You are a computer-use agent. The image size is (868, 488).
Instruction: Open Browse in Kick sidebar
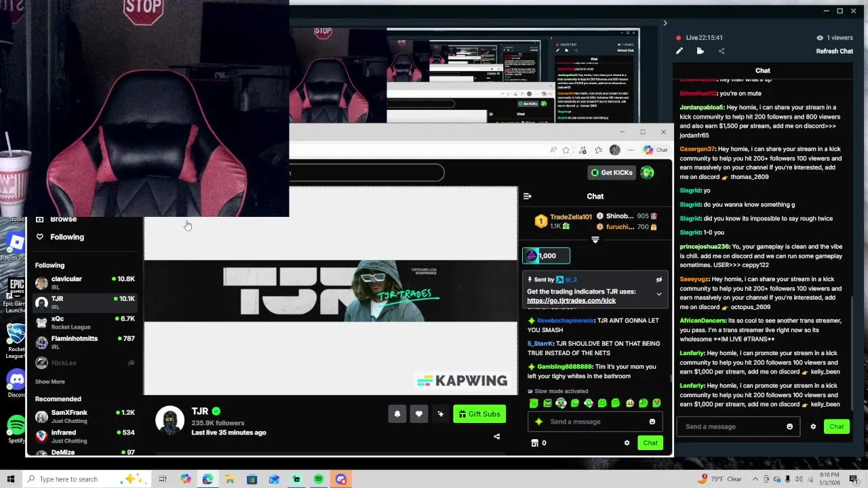[63, 219]
